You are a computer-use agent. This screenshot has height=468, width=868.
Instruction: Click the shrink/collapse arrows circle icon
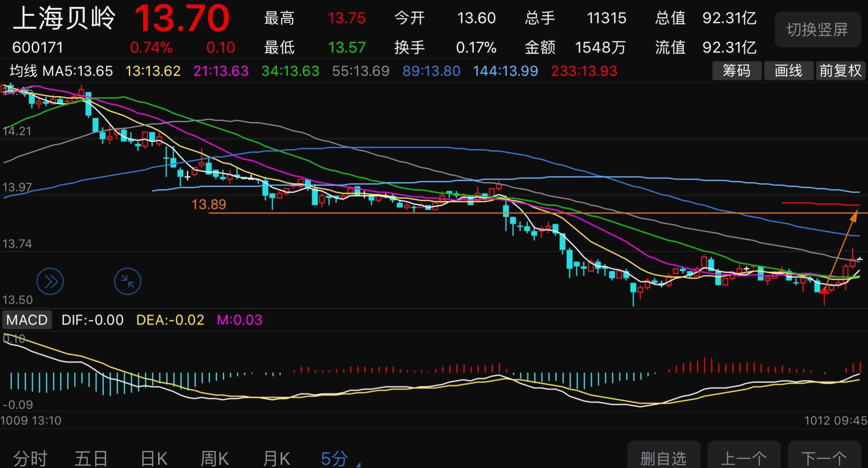pyautogui.click(x=127, y=281)
